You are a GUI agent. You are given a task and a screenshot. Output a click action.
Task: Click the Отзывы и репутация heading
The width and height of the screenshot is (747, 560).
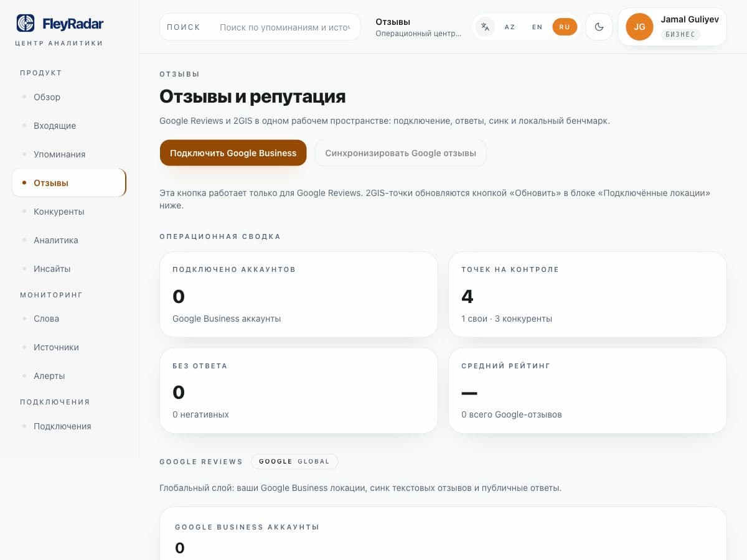point(253,96)
